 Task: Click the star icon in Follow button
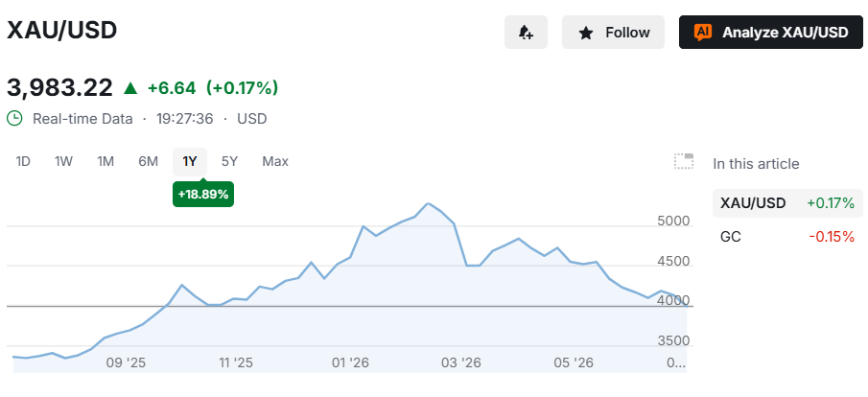pos(585,34)
